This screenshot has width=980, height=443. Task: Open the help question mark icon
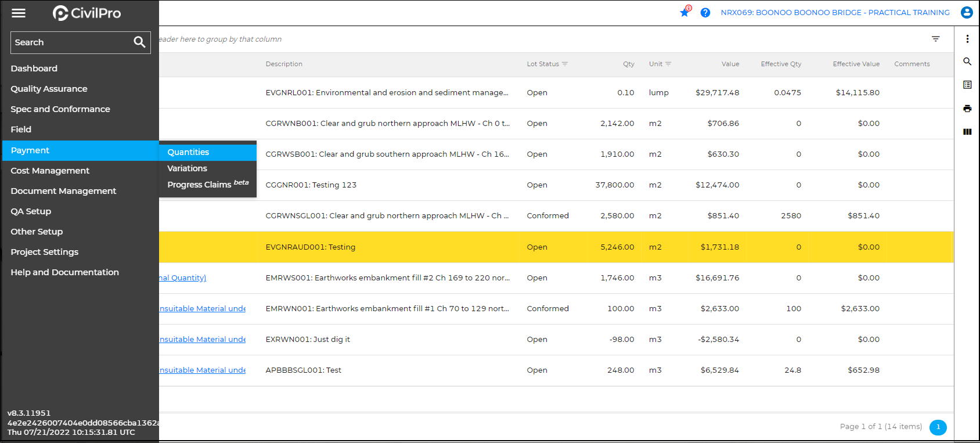705,13
